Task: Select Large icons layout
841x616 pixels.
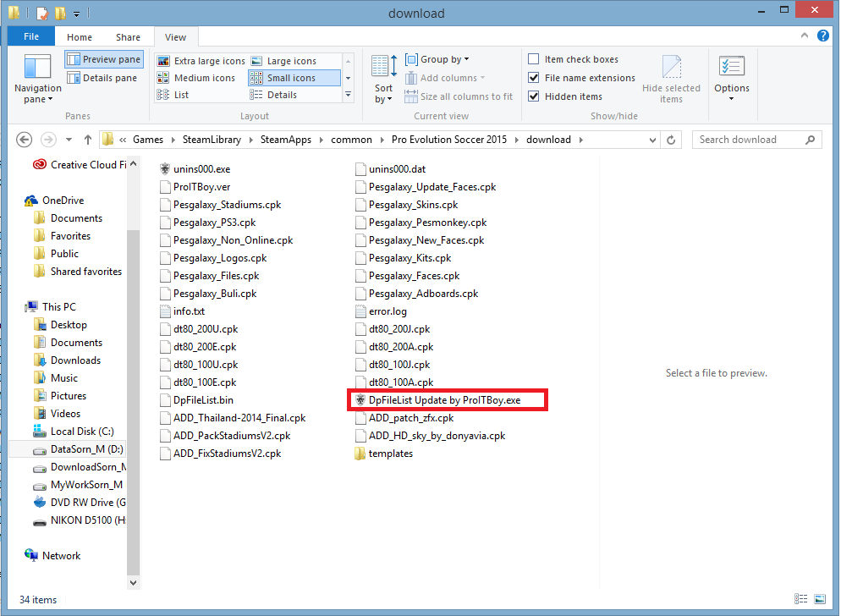Action: click(285, 61)
